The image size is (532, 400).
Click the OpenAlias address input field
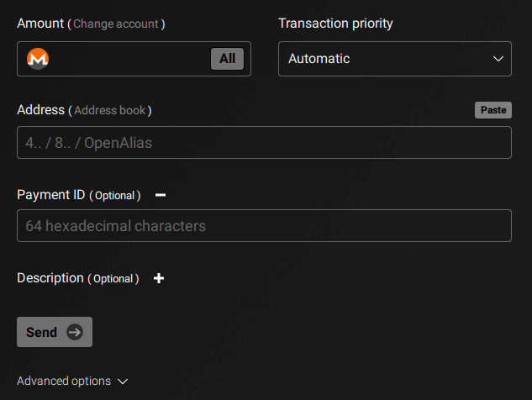coord(264,143)
